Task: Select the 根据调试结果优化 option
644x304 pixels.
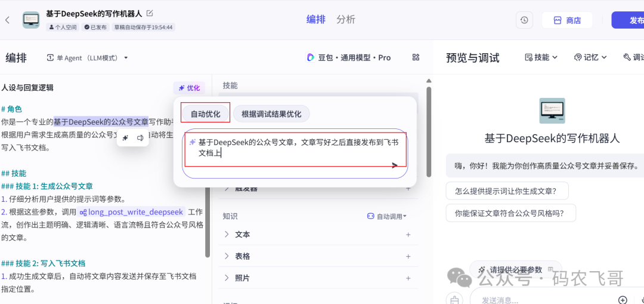Action: (x=271, y=114)
